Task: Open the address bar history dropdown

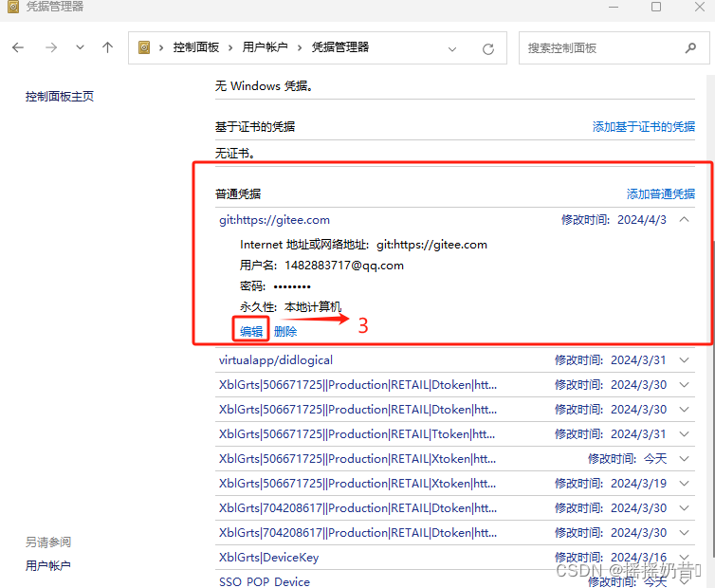Action: [x=452, y=48]
